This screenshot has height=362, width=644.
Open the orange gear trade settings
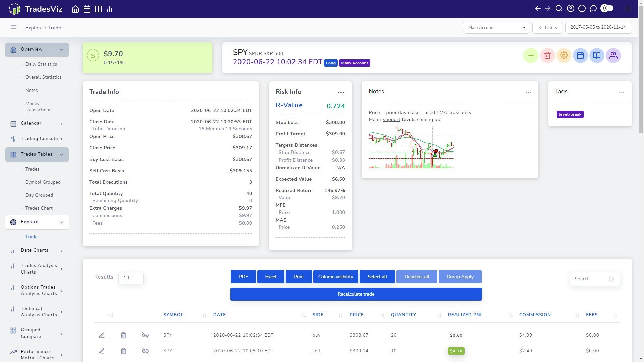coord(564,56)
